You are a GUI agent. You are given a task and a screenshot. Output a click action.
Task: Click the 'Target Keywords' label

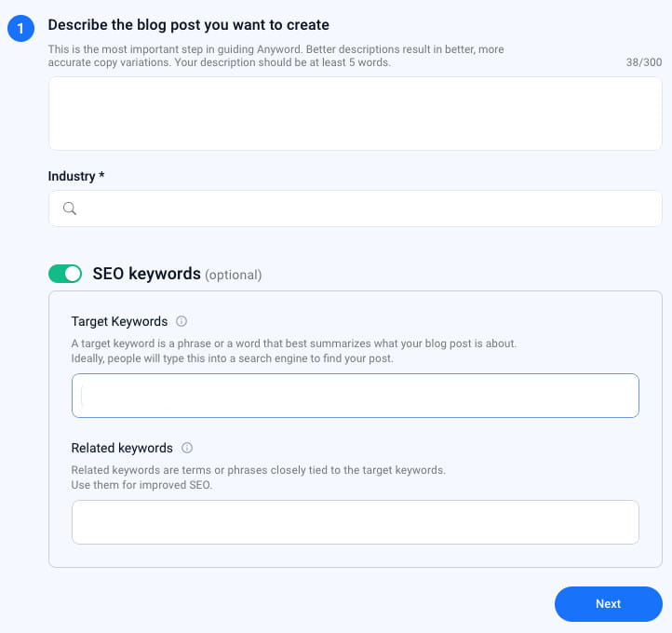(119, 321)
